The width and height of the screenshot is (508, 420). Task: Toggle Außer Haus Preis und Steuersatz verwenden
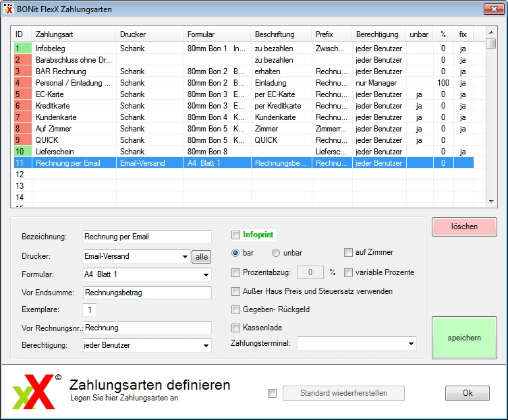pos(235,291)
